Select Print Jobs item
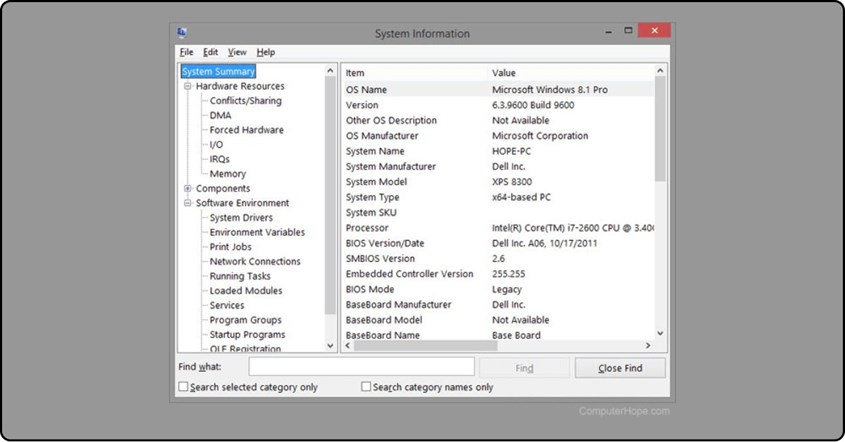The width and height of the screenshot is (845, 442). [230, 247]
